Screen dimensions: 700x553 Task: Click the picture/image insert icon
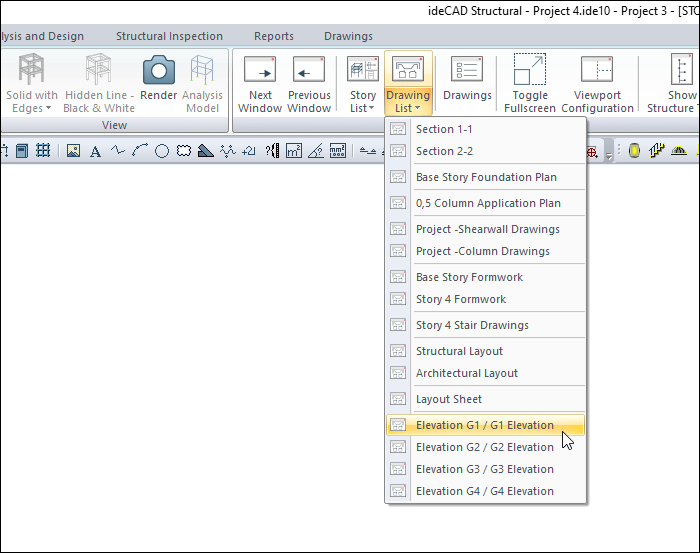pos(73,152)
